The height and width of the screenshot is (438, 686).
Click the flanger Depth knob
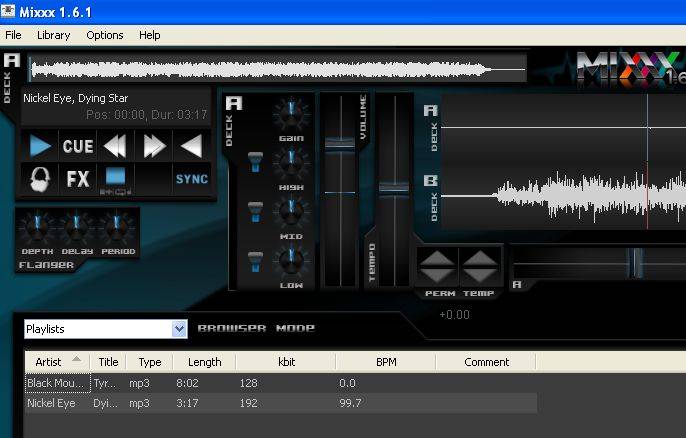37,228
